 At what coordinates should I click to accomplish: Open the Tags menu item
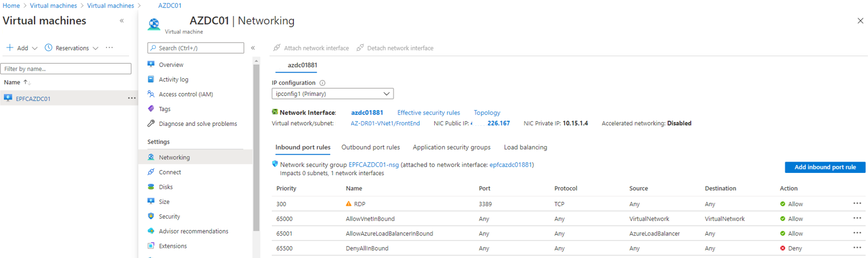click(165, 109)
